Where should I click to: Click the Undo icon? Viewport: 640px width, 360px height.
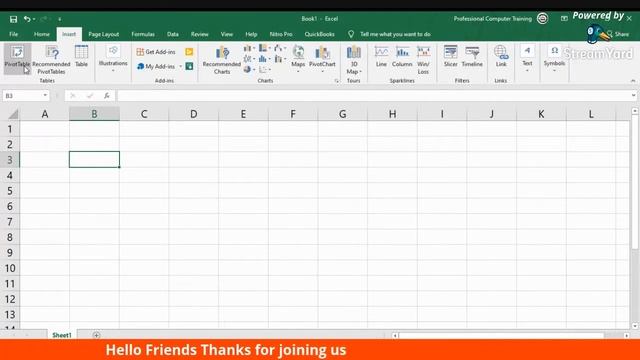tap(27, 19)
